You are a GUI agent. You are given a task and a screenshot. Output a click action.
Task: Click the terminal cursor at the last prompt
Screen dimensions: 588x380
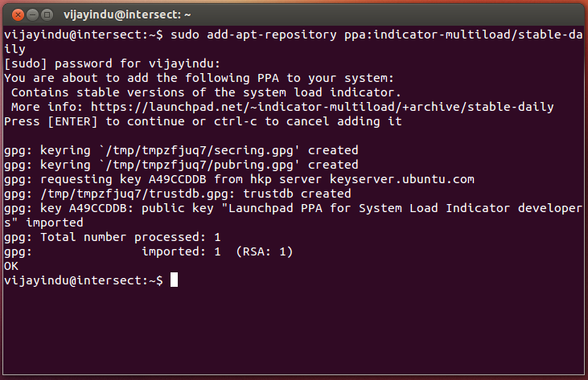click(x=174, y=280)
